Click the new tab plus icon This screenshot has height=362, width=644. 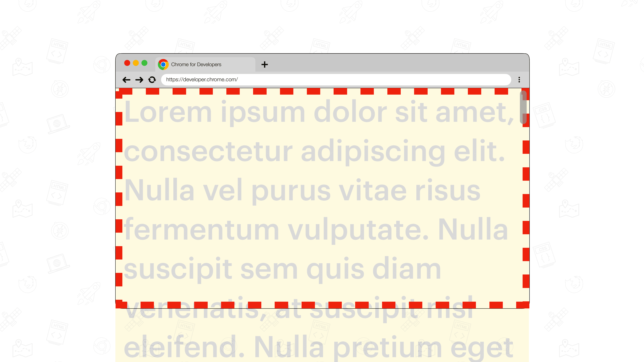265,64
